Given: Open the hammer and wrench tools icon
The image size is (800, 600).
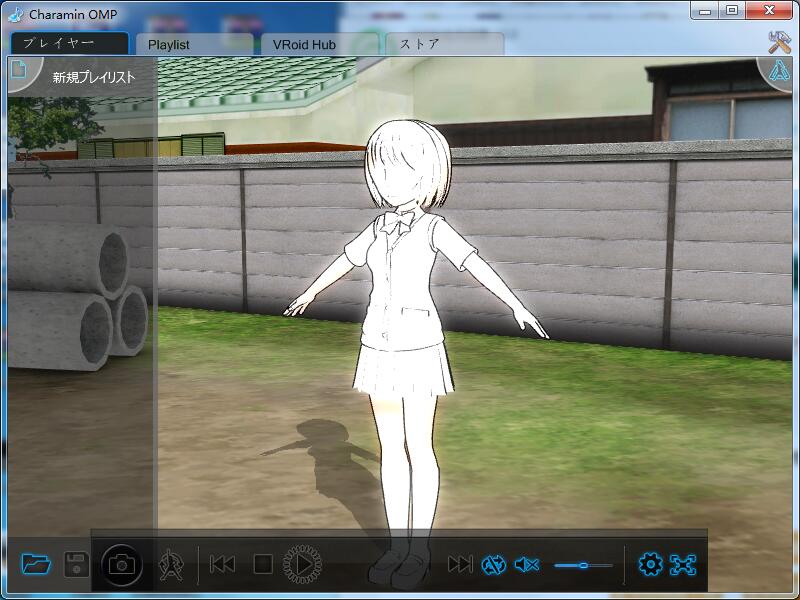Looking at the screenshot, I should 779,42.
